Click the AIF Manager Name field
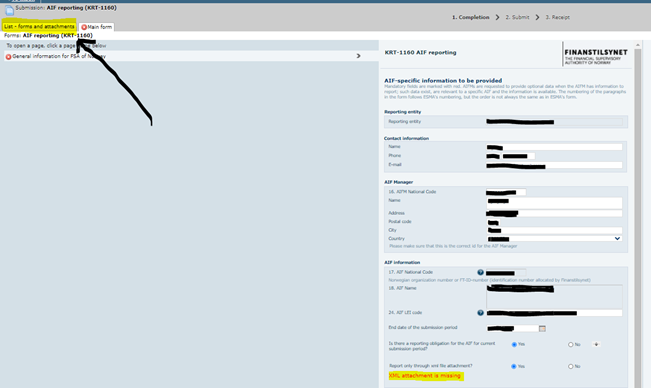Viewport: 651px width, 388px height. coord(554,203)
